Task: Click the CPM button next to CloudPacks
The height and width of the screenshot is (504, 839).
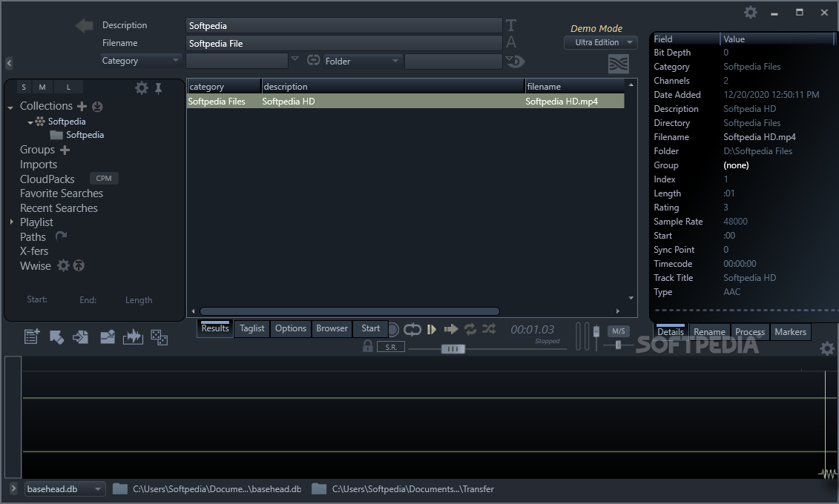Action: pyautogui.click(x=104, y=179)
